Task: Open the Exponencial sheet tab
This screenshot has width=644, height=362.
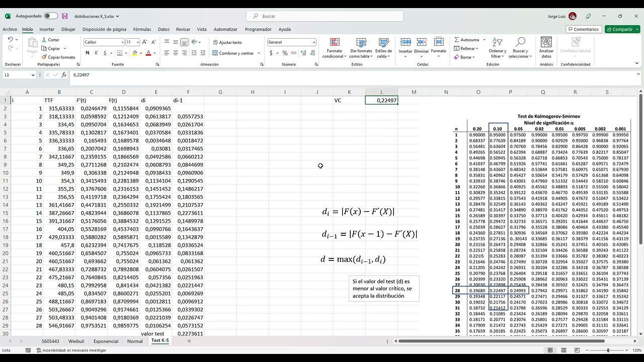Action: coord(106,341)
